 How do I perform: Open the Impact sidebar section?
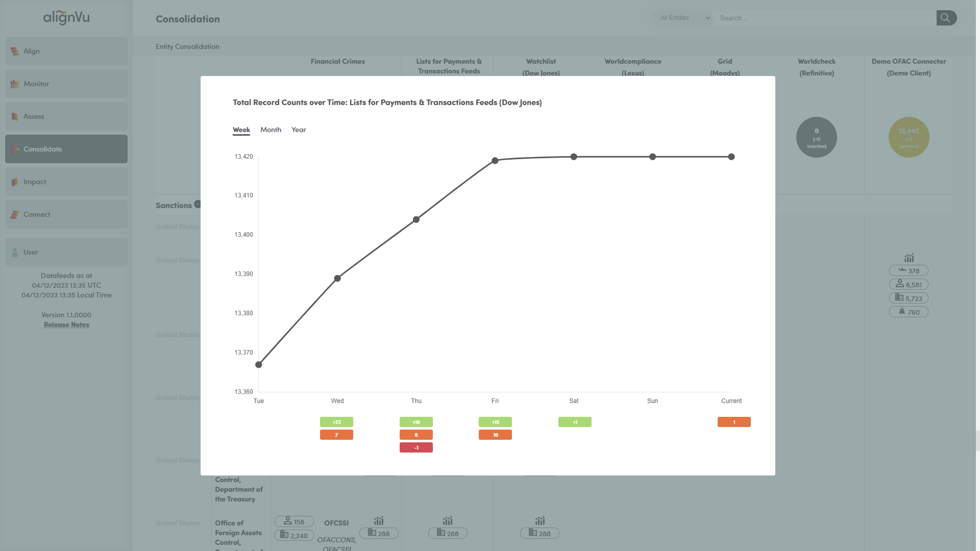[66, 182]
